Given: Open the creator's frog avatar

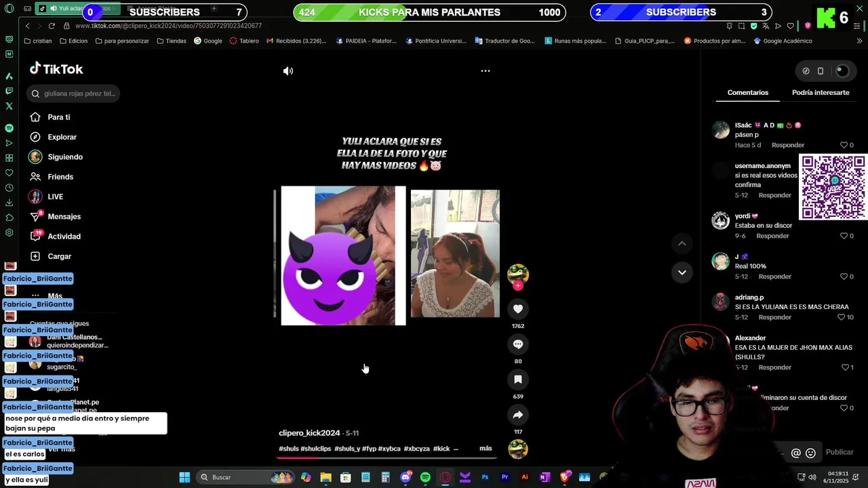Looking at the screenshot, I should pos(518,274).
